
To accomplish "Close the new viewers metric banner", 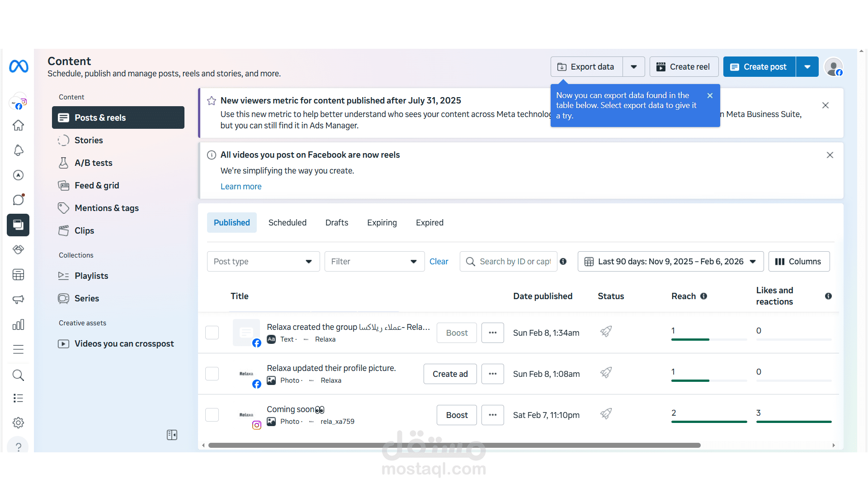I will click(x=825, y=105).
